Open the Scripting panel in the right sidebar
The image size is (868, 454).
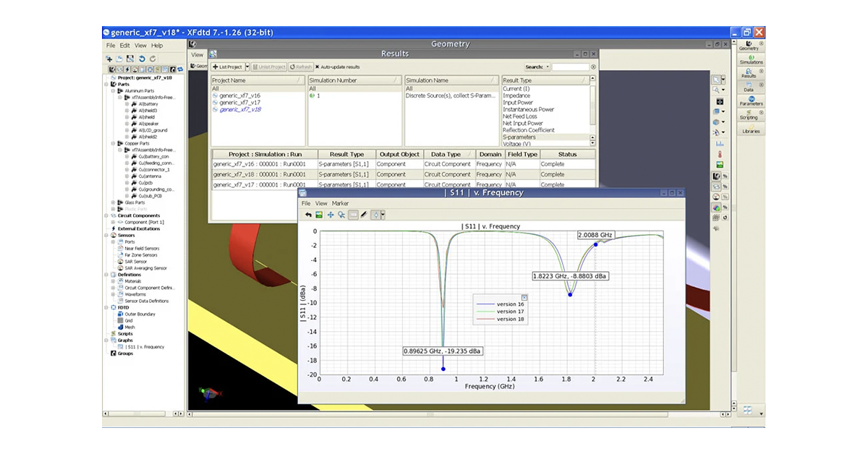(751, 116)
